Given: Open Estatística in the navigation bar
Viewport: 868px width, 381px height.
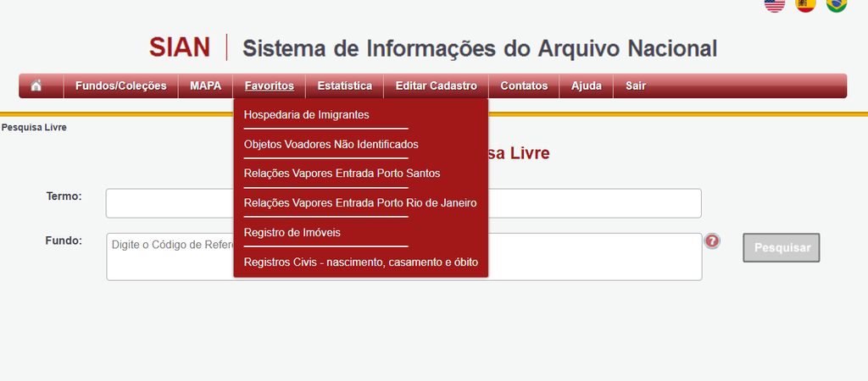Looking at the screenshot, I should (344, 86).
